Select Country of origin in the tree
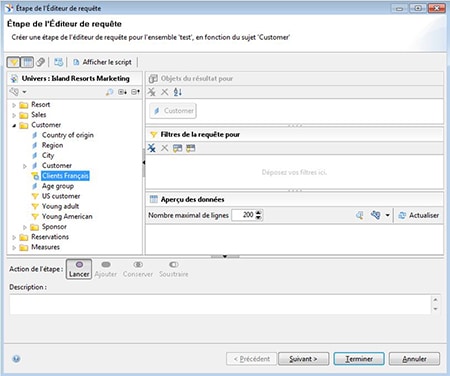 click(68, 135)
